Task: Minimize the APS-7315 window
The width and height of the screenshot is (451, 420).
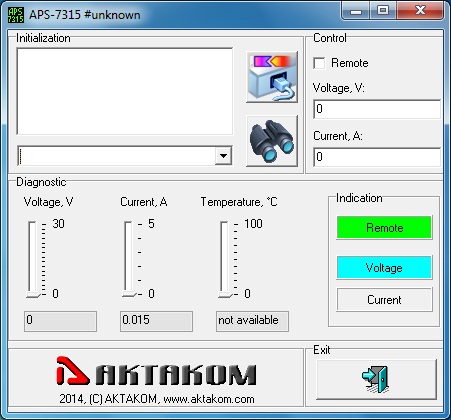Action: 356,11
